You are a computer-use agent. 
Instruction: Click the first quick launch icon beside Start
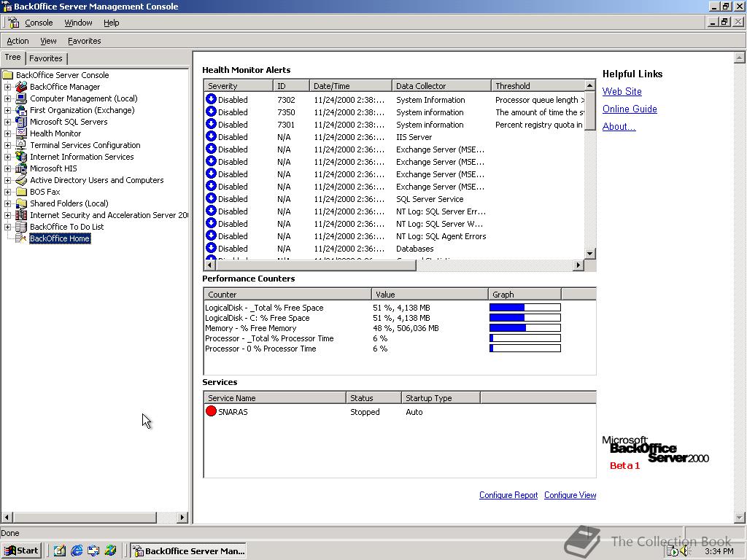click(x=60, y=551)
